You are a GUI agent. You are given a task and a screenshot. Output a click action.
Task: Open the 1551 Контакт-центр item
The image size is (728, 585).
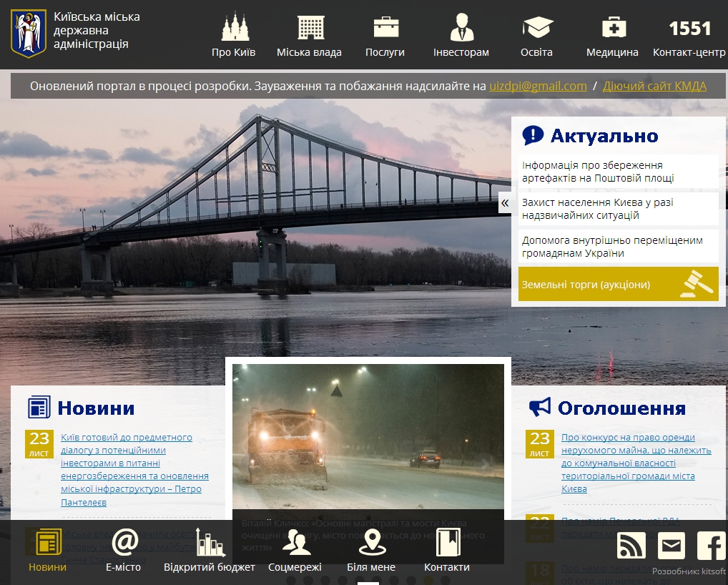point(689,37)
